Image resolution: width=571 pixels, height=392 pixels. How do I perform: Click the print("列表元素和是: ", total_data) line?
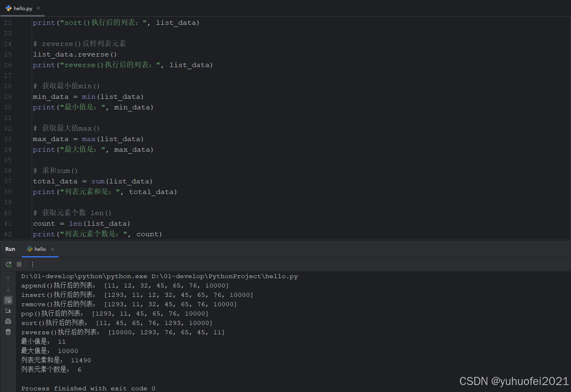[x=105, y=192]
